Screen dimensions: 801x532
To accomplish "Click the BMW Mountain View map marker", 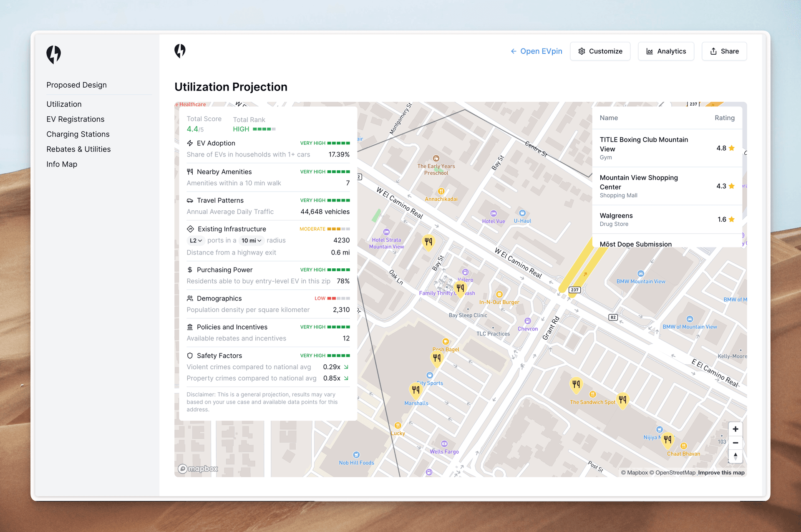I will [641, 274].
